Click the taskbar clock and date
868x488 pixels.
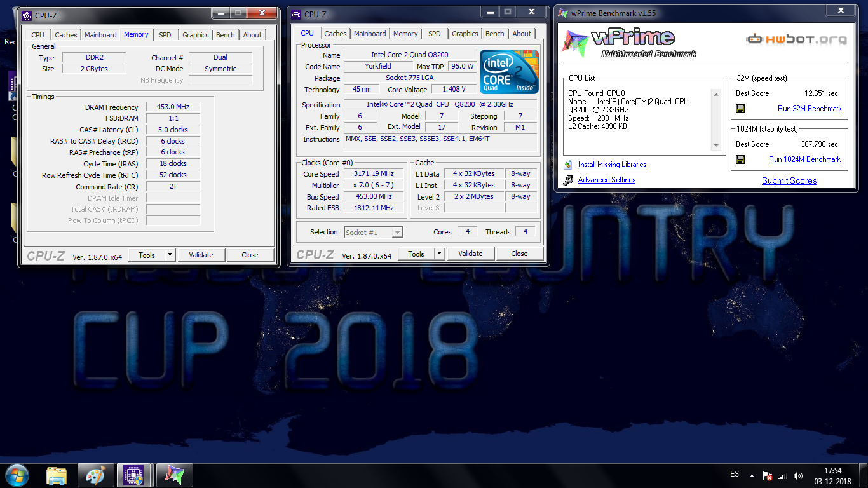pos(832,476)
